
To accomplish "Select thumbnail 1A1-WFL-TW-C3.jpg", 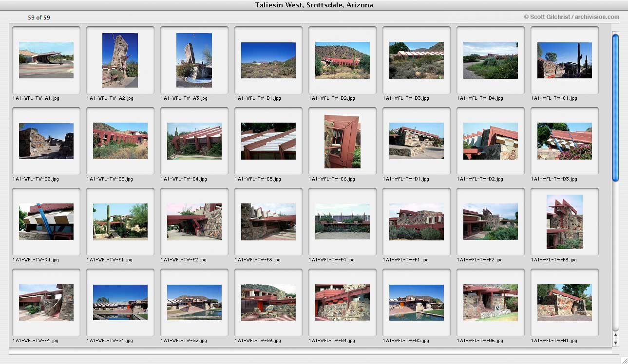I will [x=120, y=141].
